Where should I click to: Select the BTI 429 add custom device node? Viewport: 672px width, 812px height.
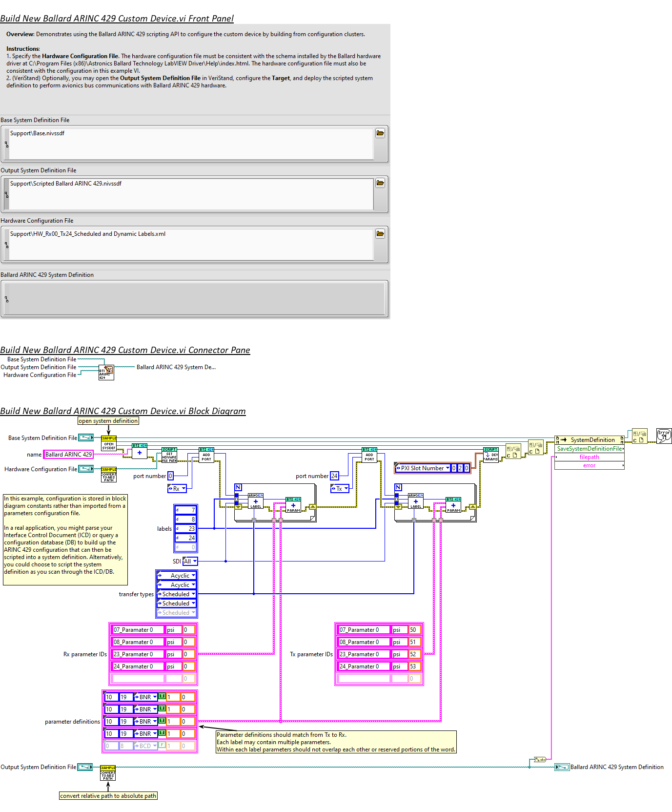(140, 451)
